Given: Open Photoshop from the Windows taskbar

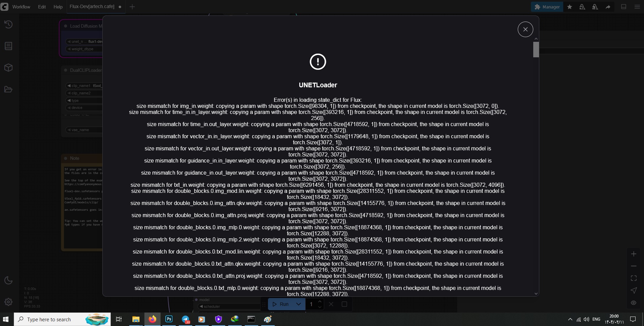Looking at the screenshot, I should [x=169, y=319].
